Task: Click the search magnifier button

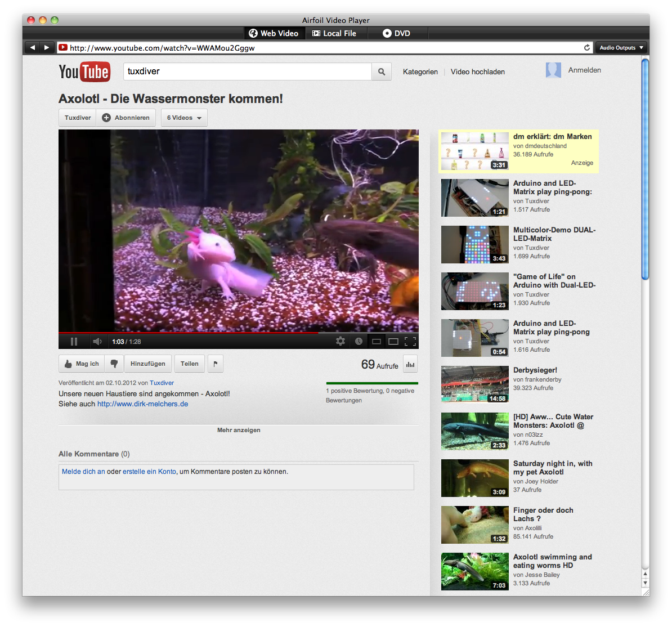Action: 382,71
